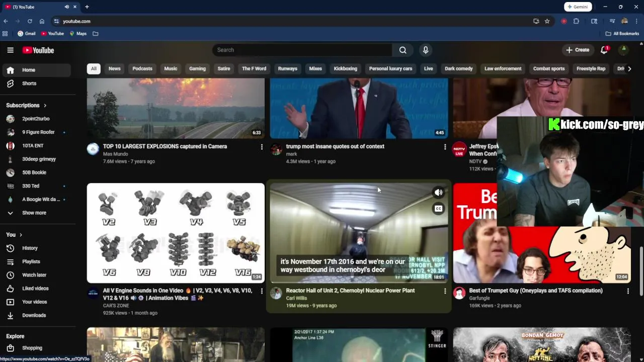
Task: Click the page vertical scrollbar thumb
Action: pos(641,271)
